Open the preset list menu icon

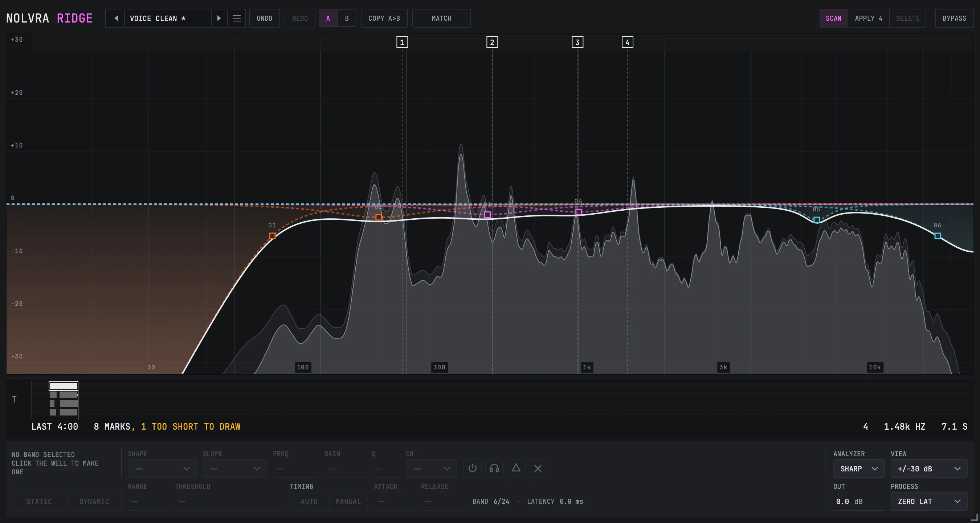[236, 18]
